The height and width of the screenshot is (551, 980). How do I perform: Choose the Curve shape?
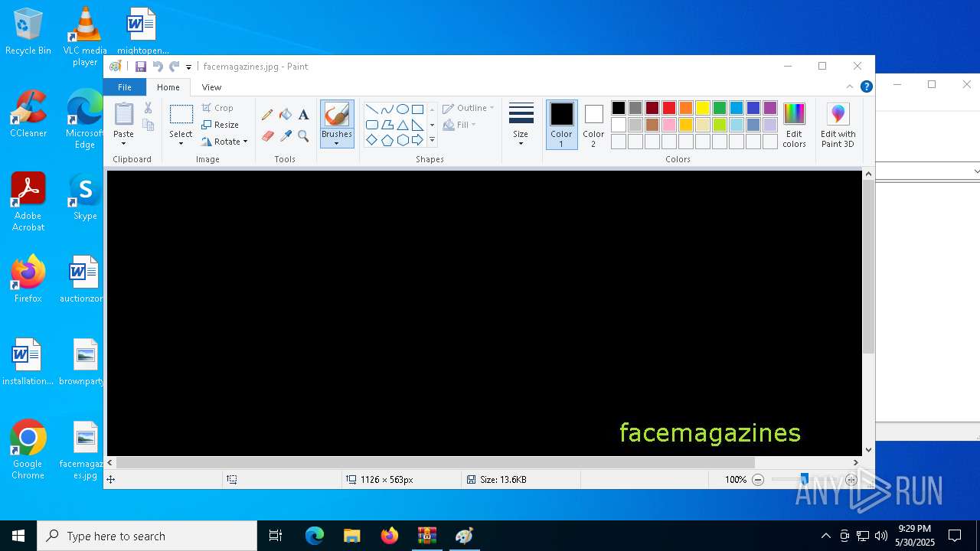point(387,109)
